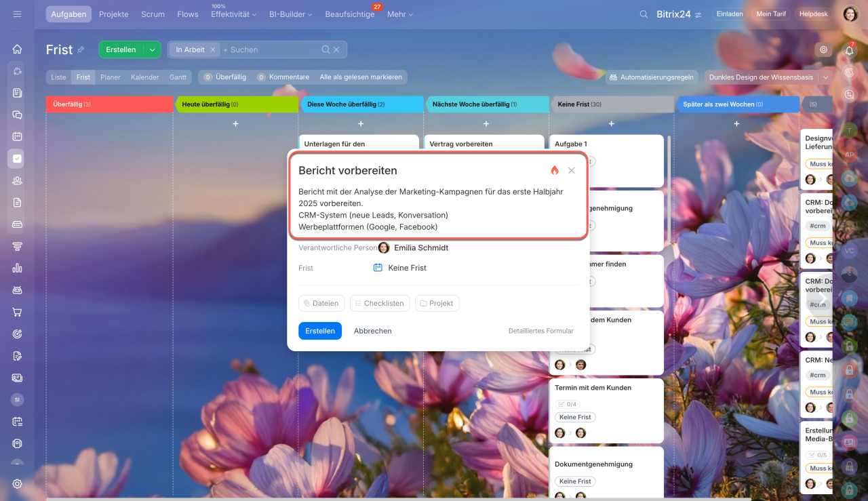Click the search magnifier in top bar

(644, 14)
